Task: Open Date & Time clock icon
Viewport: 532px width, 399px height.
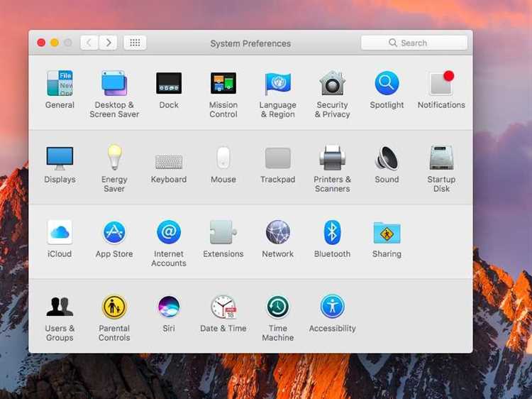Action: [x=223, y=307]
